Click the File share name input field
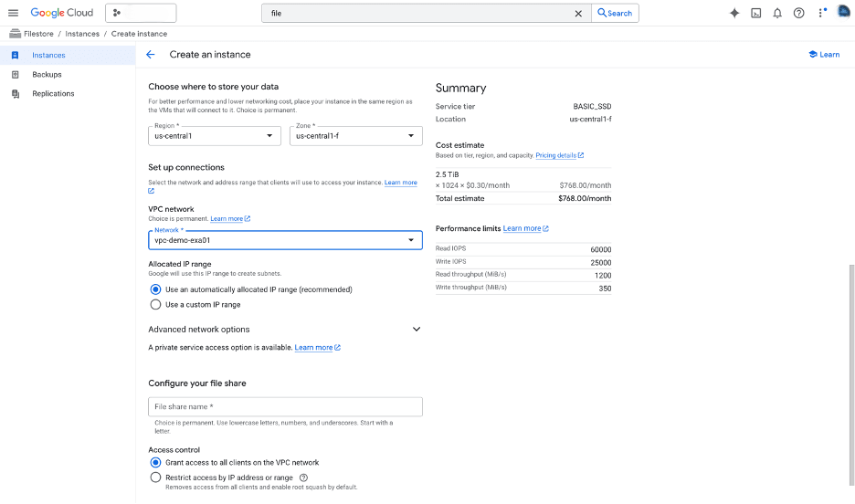This screenshot has width=855, height=504. [x=285, y=406]
